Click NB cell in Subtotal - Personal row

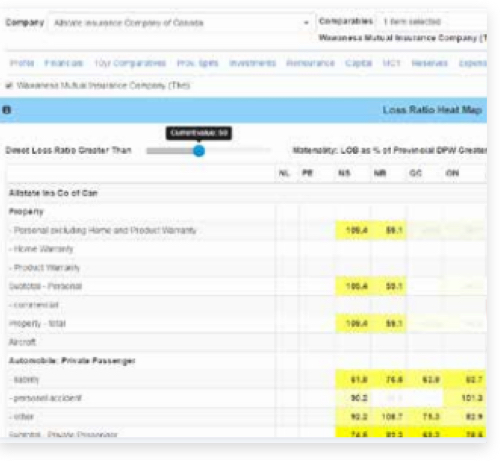(389, 286)
